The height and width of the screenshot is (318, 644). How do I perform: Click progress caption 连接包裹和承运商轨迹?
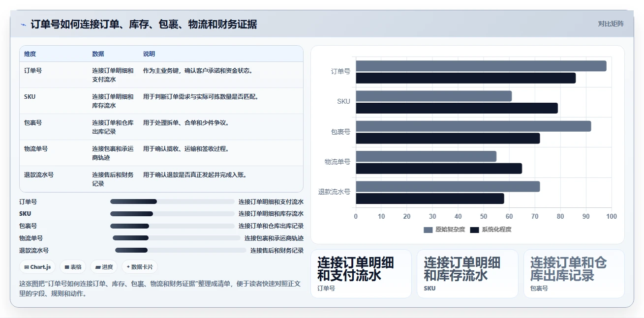[274, 238]
